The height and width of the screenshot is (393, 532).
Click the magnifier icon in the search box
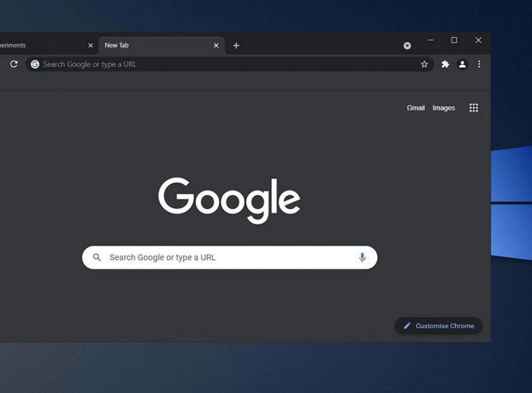[x=97, y=257]
